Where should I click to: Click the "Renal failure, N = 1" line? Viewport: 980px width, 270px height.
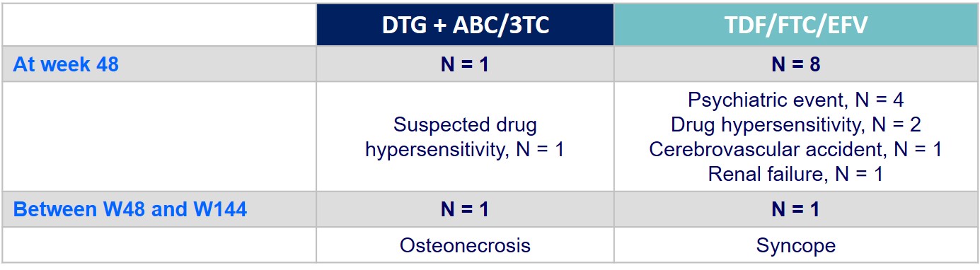795,174
